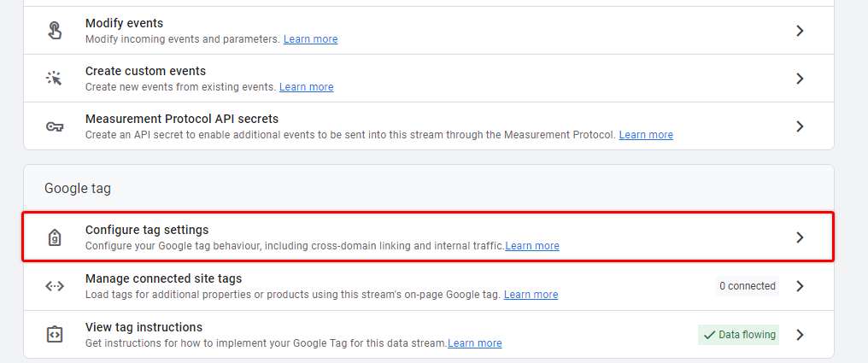Click the Modify events touch icon
This screenshot has height=363, width=868.
[x=55, y=31]
